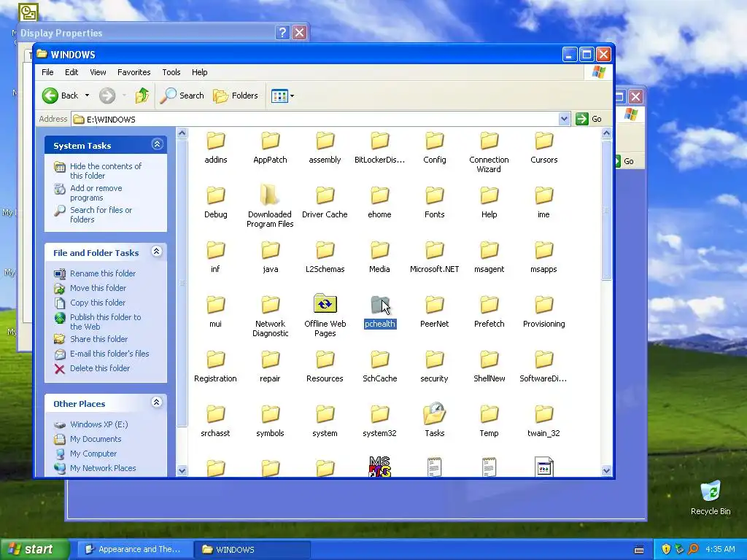Click Publish this folder to the Web
The height and width of the screenshot is (560, 747).
[105, 322]
